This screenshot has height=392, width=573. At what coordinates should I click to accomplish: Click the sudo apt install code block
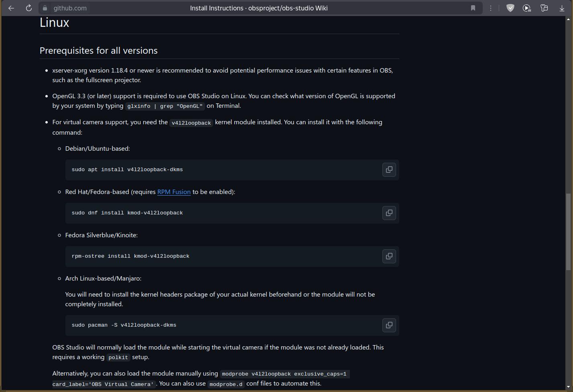click(221, 170)
